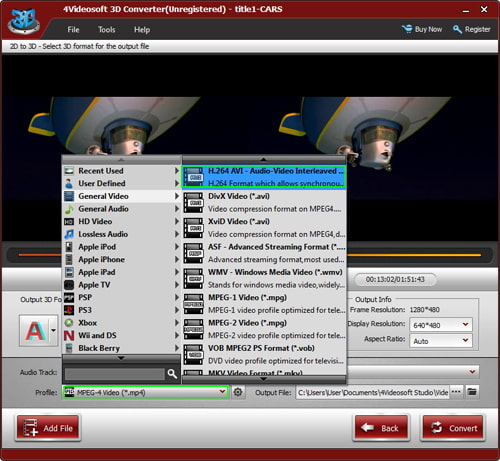Click the 4Videosoft 3D logo
500x461 pixels.
[x=23, y=21]
